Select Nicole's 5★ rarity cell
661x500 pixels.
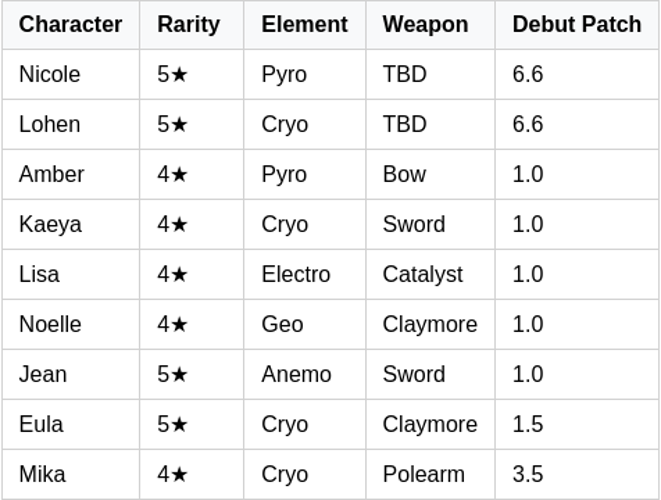[173, 75]
